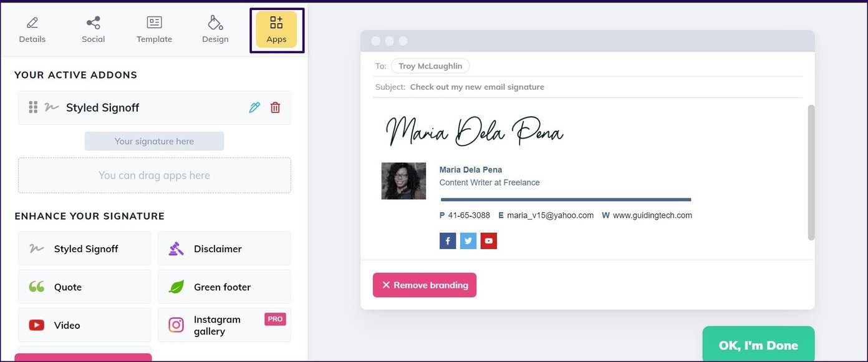Select the Apps tab
The height and width of the screenshot is (362, 868).
click(276, 30)
